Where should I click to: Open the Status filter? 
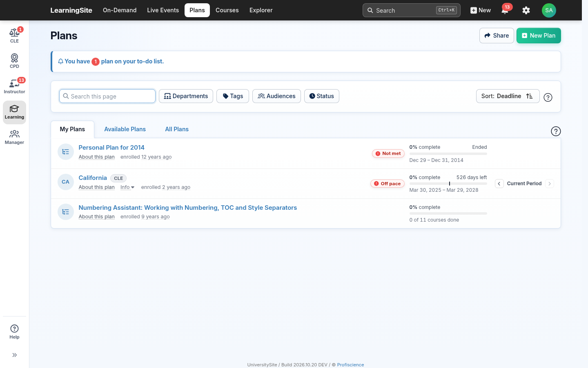322,96
